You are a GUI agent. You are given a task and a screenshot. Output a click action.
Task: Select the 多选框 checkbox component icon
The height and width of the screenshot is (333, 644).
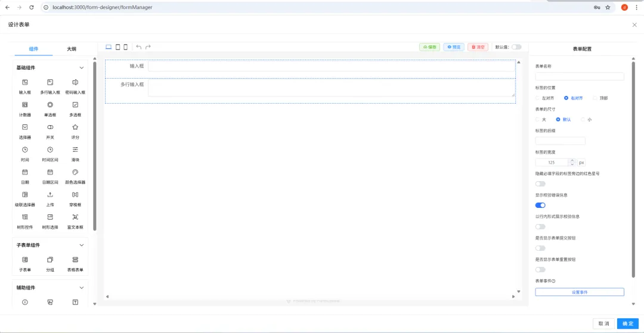75,105
